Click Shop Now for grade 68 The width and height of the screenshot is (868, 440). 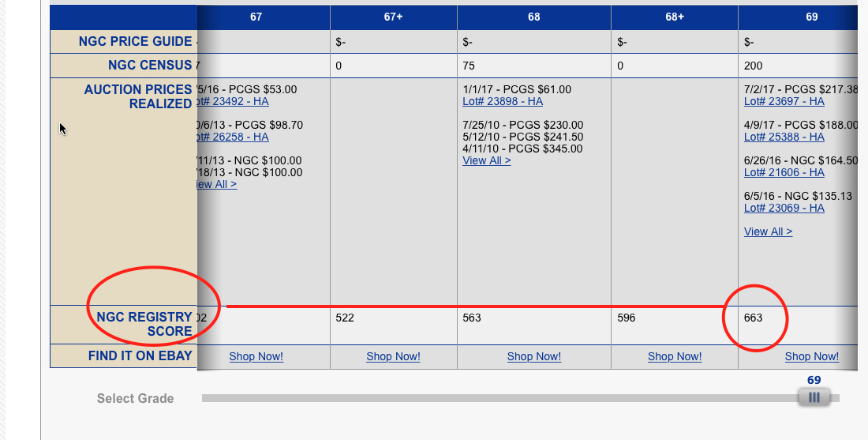(x=533, y=356)
